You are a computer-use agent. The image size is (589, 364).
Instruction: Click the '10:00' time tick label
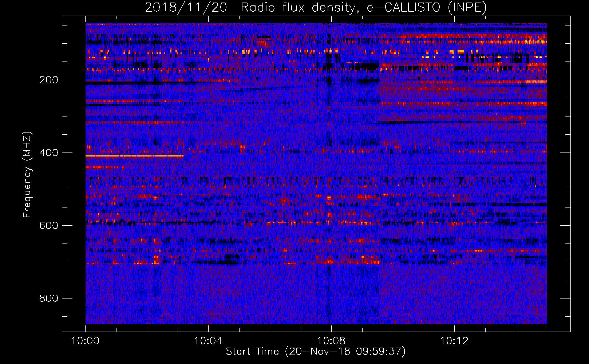tap(85, 341)
